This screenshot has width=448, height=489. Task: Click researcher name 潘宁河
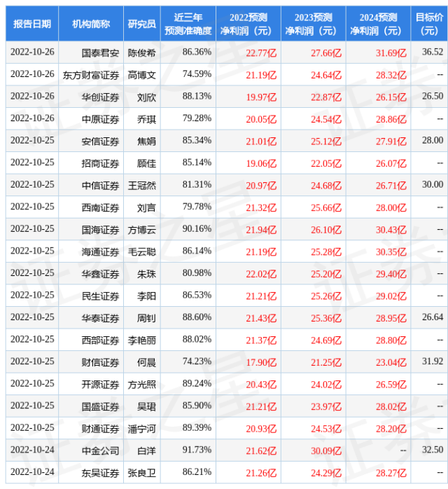pyautogui.click(x=142, y=429)
